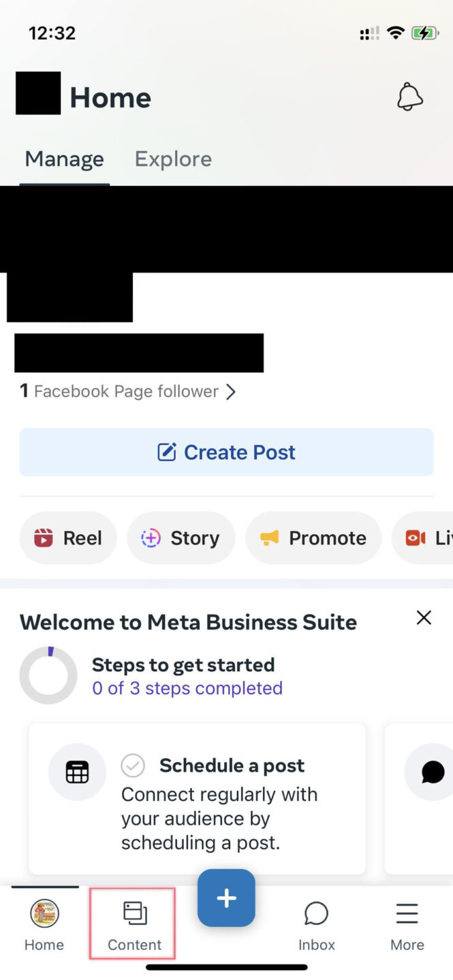Open 0 of 3 steps completed link
Screen dimensions: 453x980
[187, 688]
